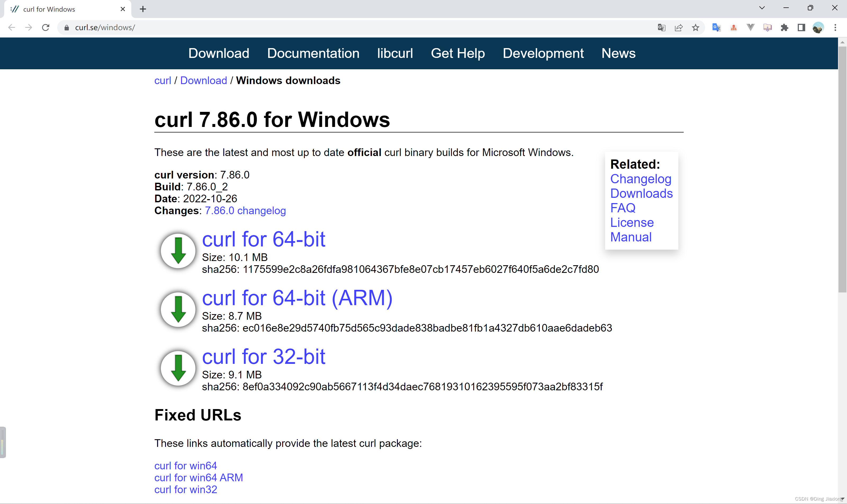
Task: Share this page icon in address bar
Action: 678,28
